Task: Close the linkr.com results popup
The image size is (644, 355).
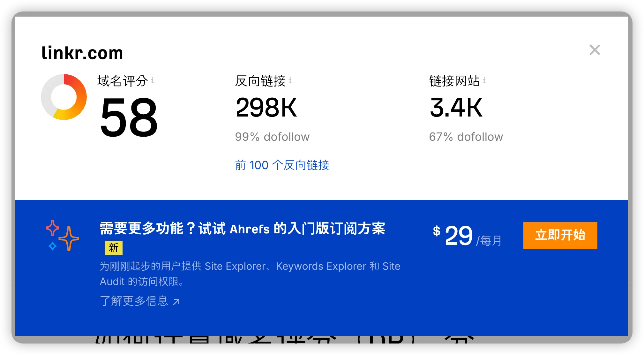Action: click(x=595, y=50)
